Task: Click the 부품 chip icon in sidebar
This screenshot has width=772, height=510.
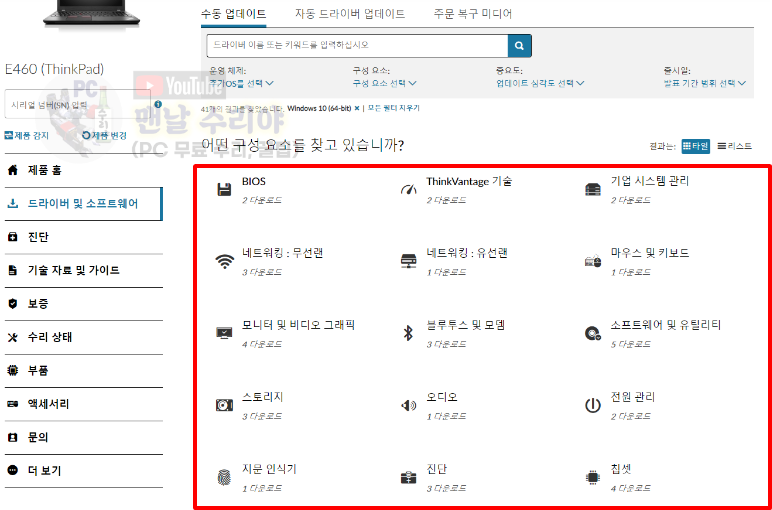Action: click(x=13, y=371)
